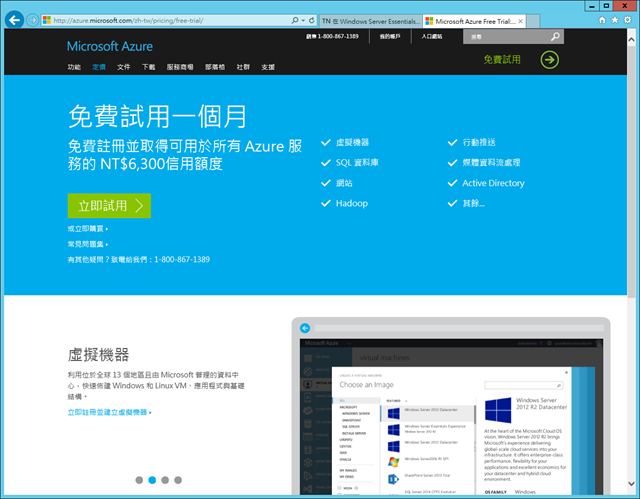Click the 免費試用一個月 headline
This screenshot has height=499, width=640.
(x=157, y=116)
